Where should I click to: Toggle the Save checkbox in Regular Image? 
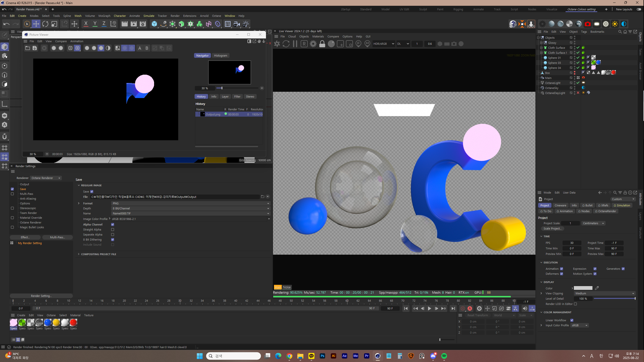click(x=92, y=192)
